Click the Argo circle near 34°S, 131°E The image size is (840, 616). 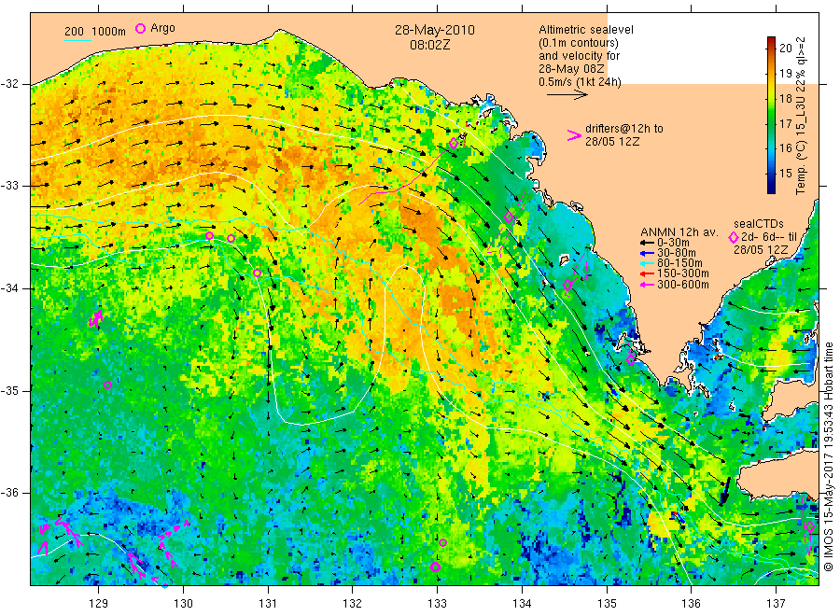258,273
